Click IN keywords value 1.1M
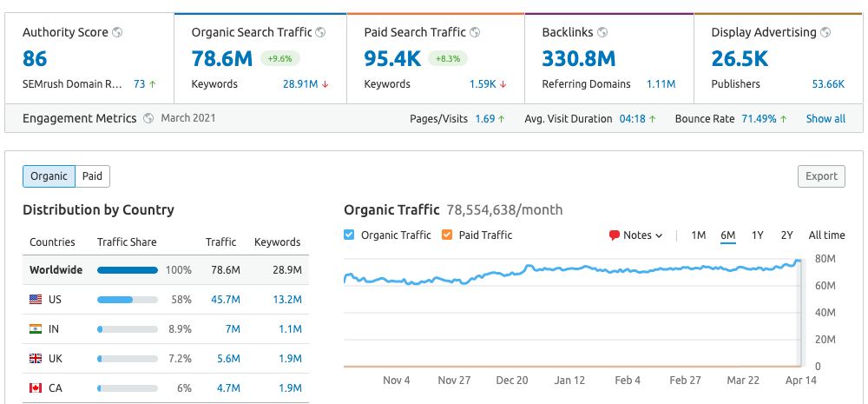The height and width of the screenshot is (404, 868). click(290, 329)
